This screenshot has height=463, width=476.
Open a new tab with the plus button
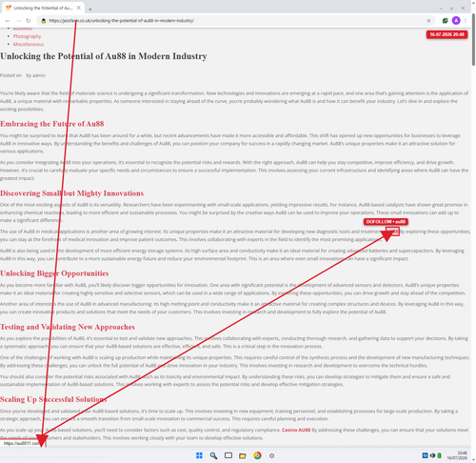click(x=90, y=10)
